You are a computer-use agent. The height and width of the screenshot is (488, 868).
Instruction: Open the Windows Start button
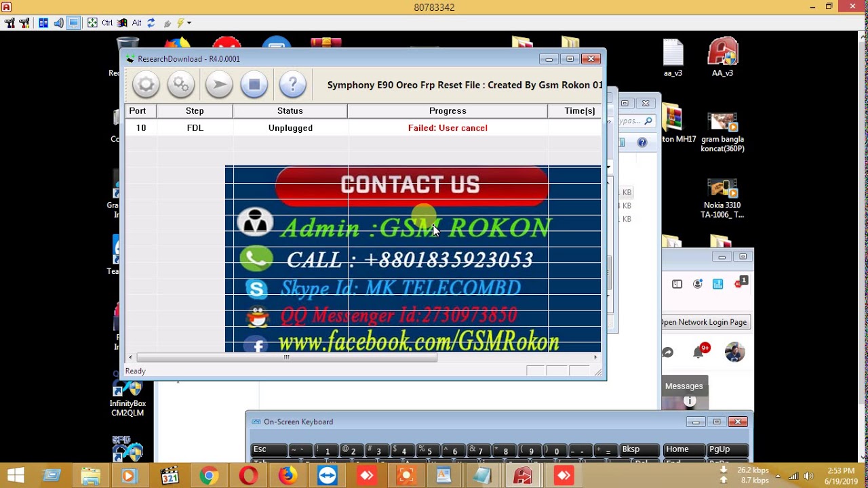pyautogui.click(x=16, y=475)
